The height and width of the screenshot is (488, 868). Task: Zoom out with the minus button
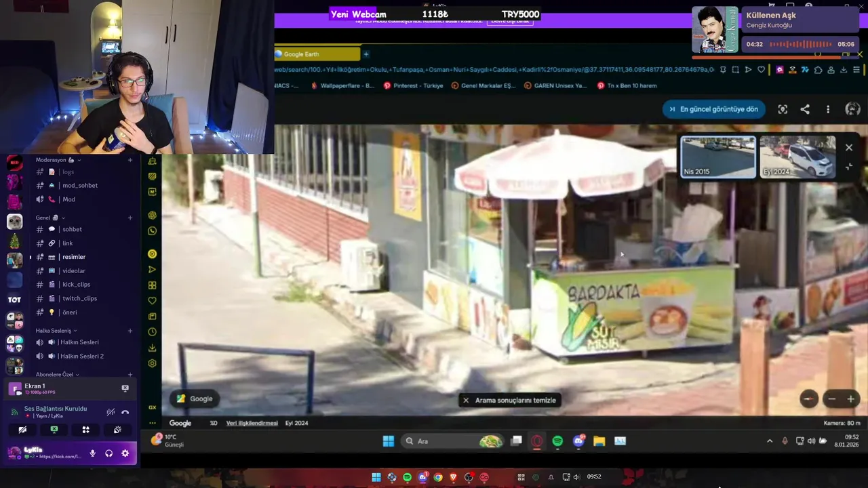point(832,399)
